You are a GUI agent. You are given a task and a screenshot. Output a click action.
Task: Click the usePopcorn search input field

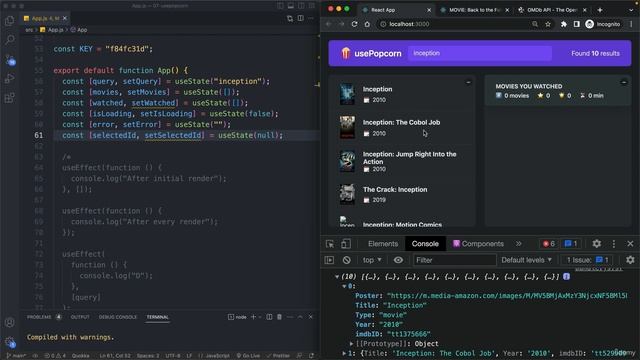480,53
